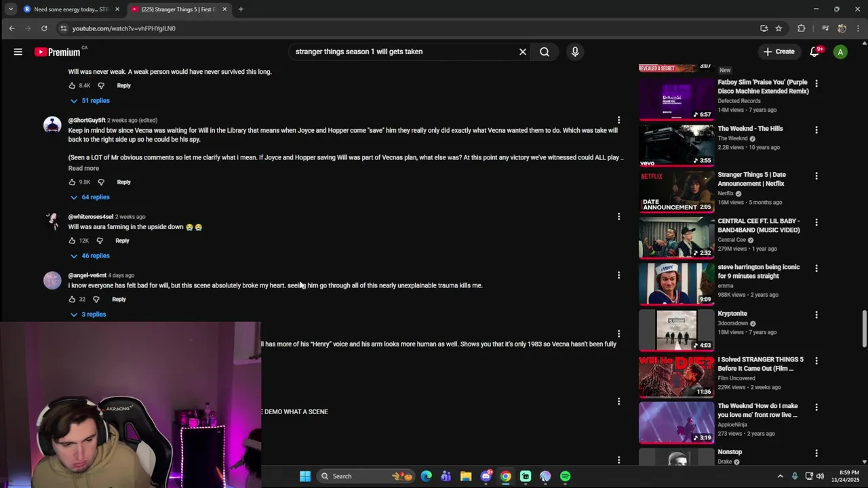Open the account avatar menu
Screen dimensions: 868x488
coord(840,52)
